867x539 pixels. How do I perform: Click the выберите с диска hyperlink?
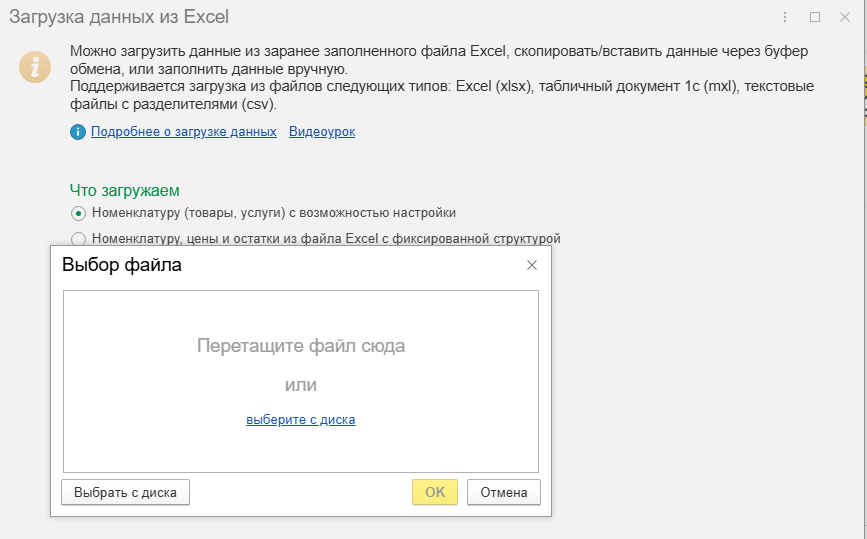coord(300,420)
